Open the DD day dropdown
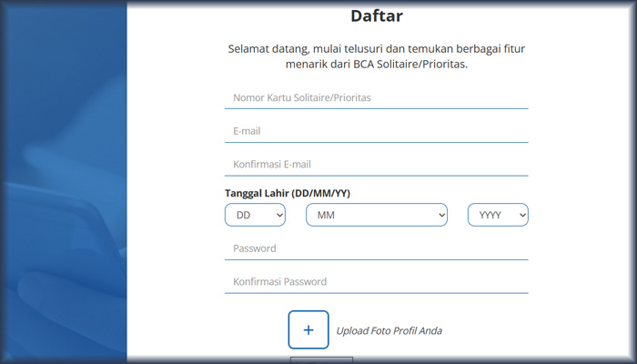Image resolution: width=637 pixels, height=364 pixels. (255, 215)
